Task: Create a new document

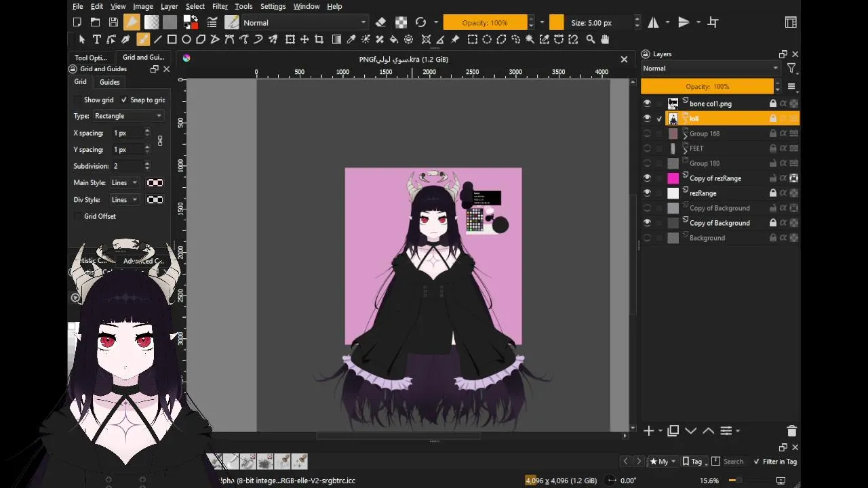Action: 77,22
